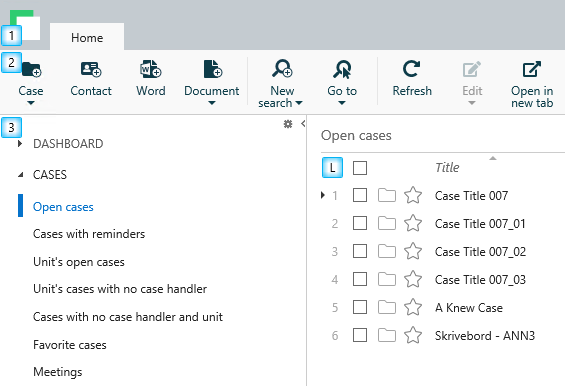Open navigation settings with the gear icon
565x386 pixels.
click(288, 124)
